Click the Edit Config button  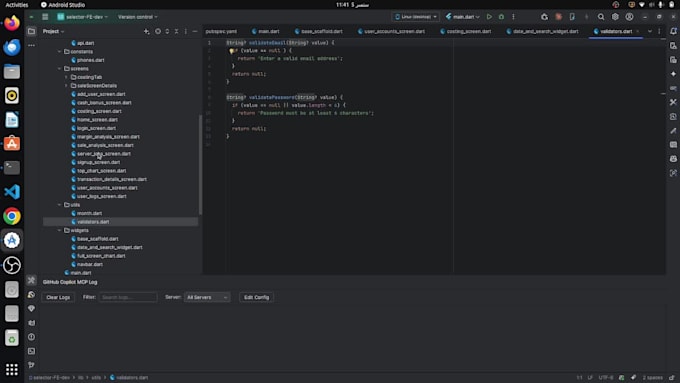[256, 297]
